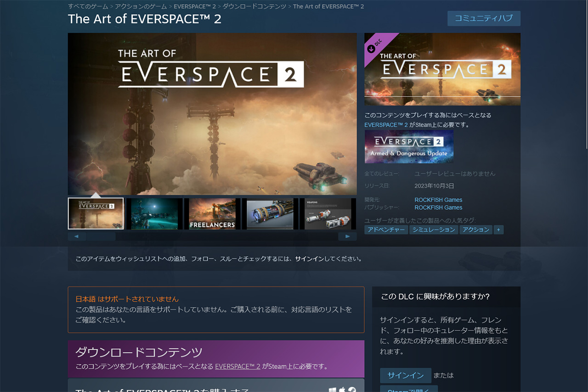Open the Armed & Dangerous Update banner
This screenshot has height=392, width=588.
(x=409, y=147)
